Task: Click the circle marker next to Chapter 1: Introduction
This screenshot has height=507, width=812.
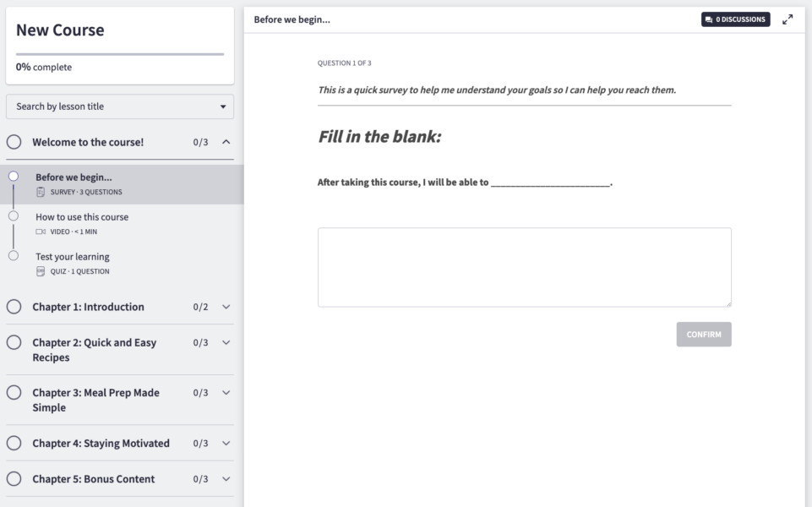Action: [14, 307]
